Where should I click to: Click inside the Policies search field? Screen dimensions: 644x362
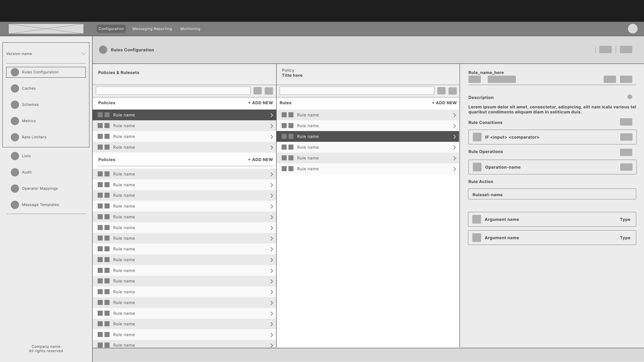[x=173, y=90]
